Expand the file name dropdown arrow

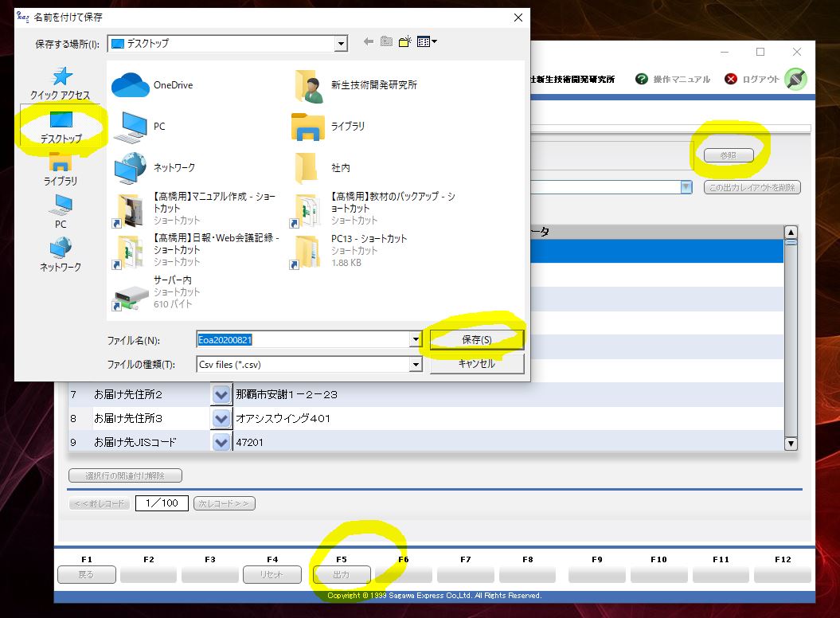point(415,340)
